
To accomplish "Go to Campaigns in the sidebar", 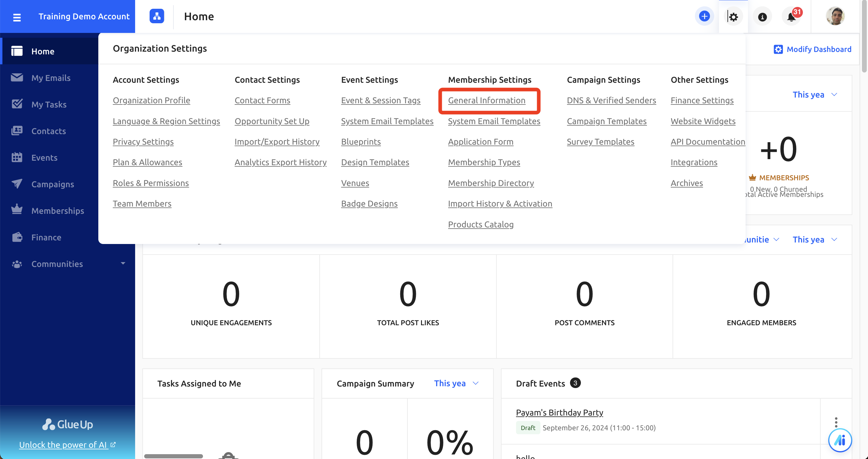I will click(52, 184).
